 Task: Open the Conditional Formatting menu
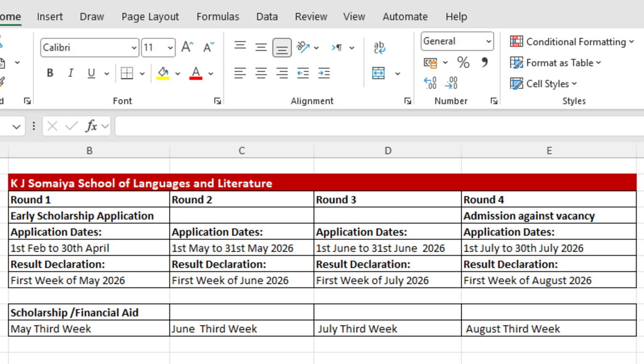[572, 42]
